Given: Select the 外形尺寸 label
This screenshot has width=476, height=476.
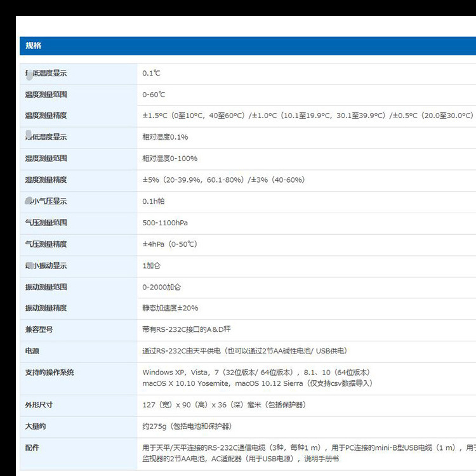Looking at the screenshot, I should [39, 406].
